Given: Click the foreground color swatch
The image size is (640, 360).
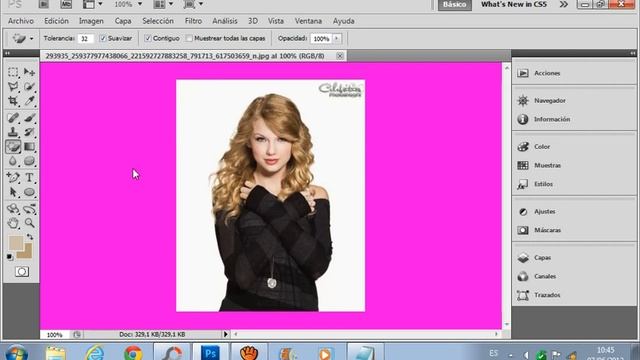Looking at the screenshot, I should [x=16, y=243].
